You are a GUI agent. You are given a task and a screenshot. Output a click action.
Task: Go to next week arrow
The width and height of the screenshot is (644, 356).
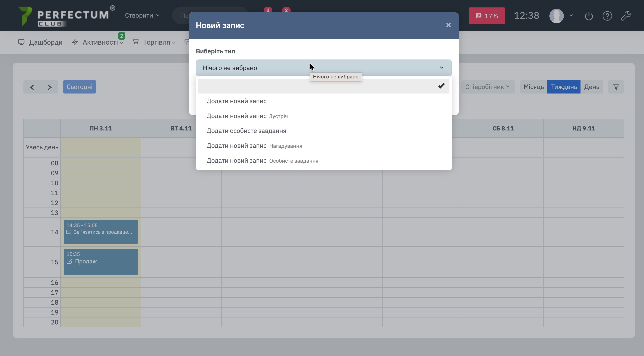point(50,87)
